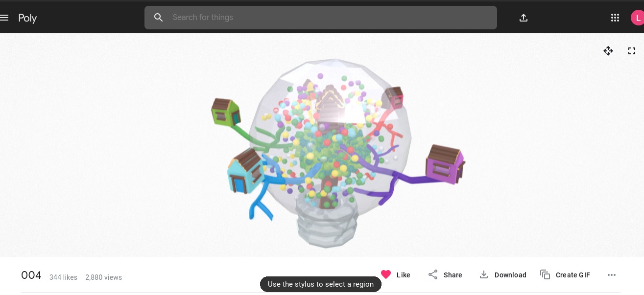Select the pan move control icon

(x=608, y=51)
